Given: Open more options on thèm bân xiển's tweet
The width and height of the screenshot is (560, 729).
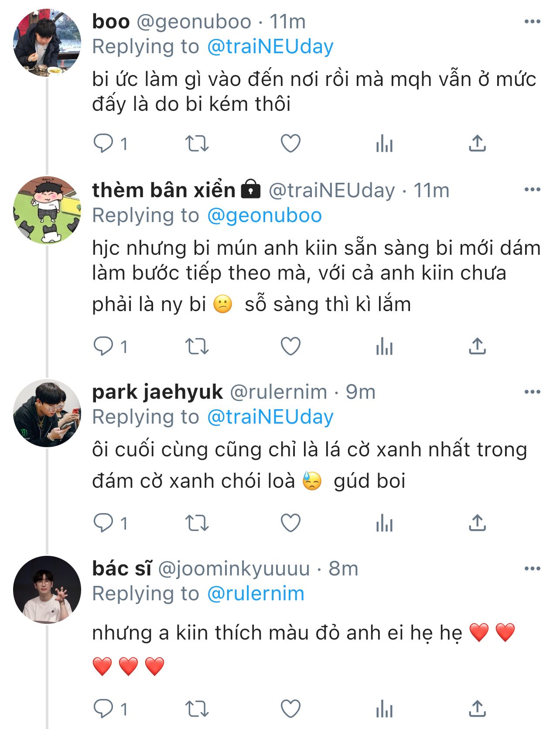Looking at the screenshot, I should point(532,189).
